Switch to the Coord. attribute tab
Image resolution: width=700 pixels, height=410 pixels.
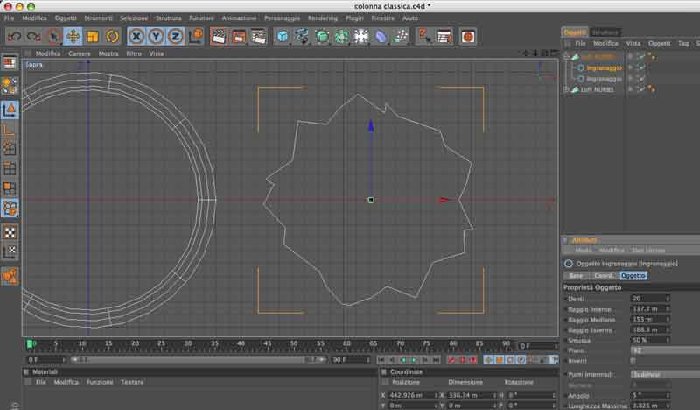coord(604,276)
